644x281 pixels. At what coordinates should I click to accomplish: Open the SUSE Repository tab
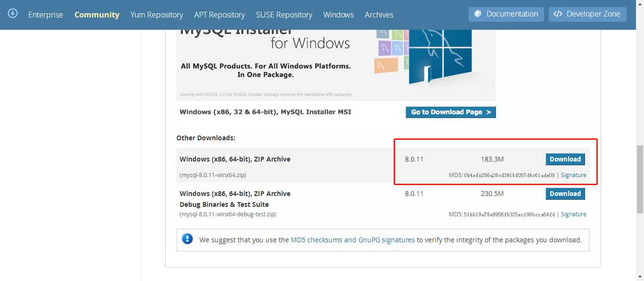click(x=284, y=15)
